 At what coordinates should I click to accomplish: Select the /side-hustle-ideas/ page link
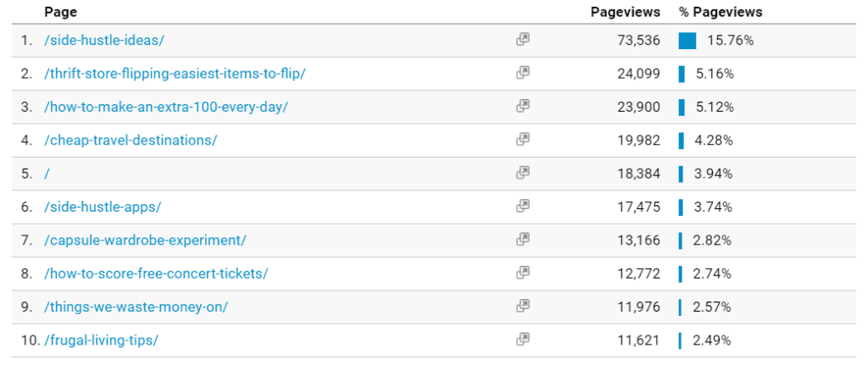tap(104, 41)
